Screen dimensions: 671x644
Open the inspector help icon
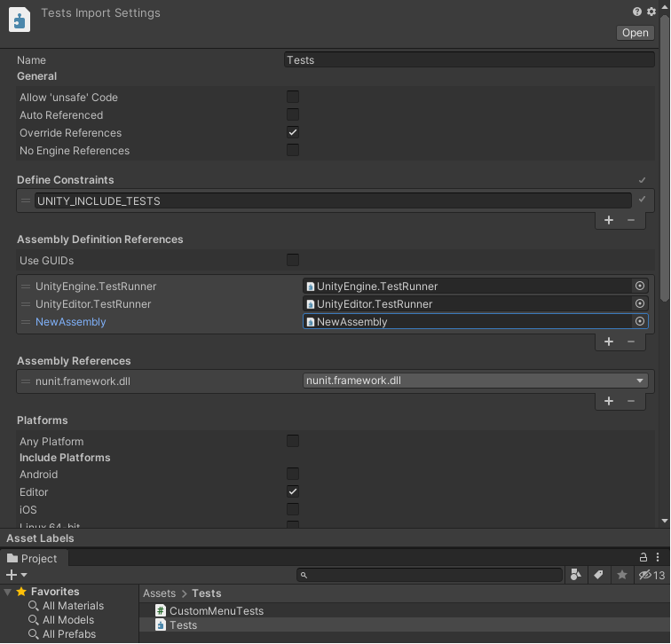[x=636, y=12]
